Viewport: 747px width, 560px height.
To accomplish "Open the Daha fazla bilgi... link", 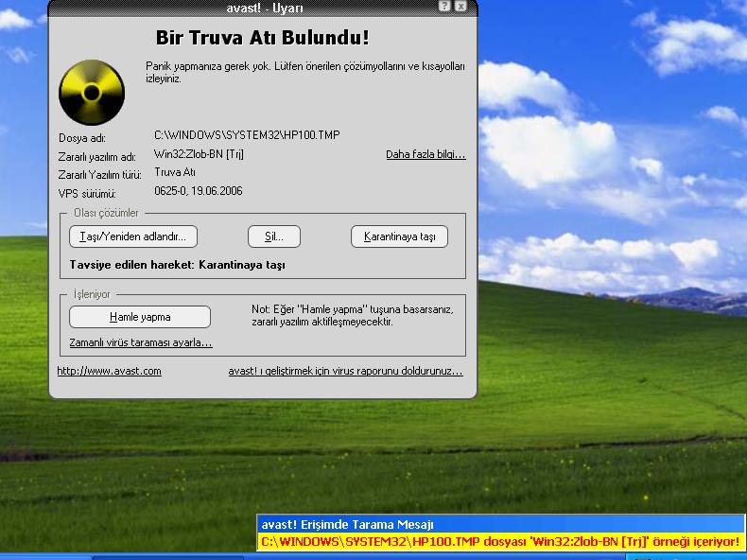I will (x=426, y=154).
